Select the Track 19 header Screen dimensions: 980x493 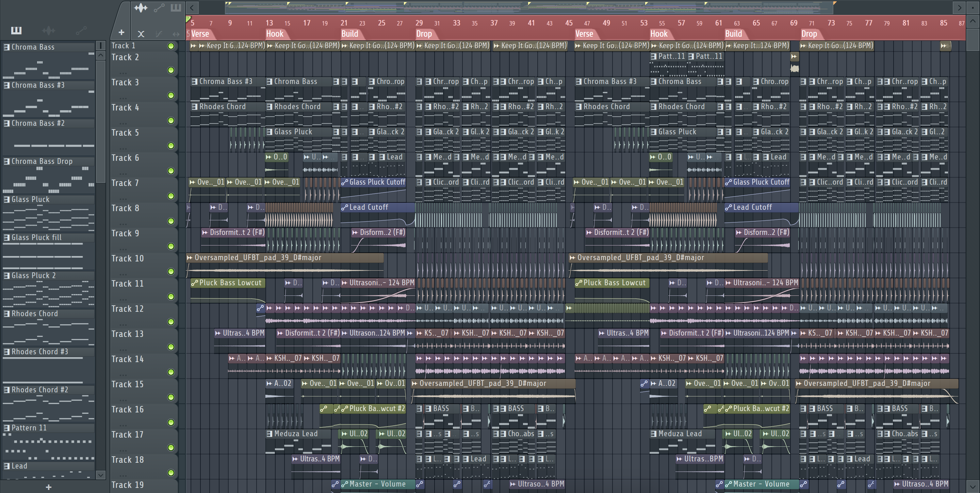[x=144, y=486]
